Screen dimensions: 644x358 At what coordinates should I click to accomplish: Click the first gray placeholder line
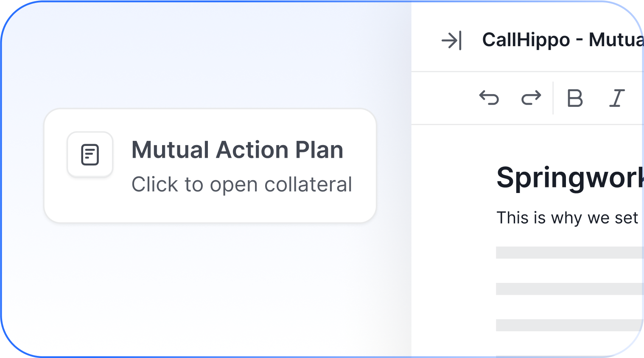point(569,252)
